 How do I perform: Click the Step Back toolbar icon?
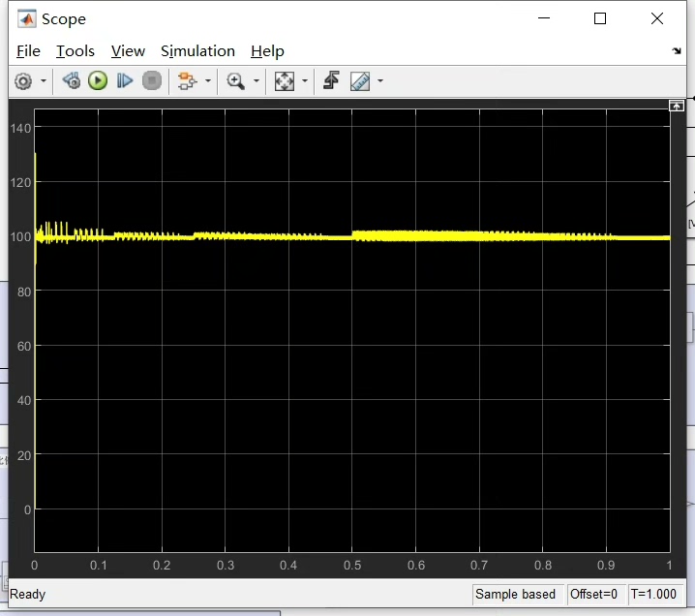tap(72, 81)
